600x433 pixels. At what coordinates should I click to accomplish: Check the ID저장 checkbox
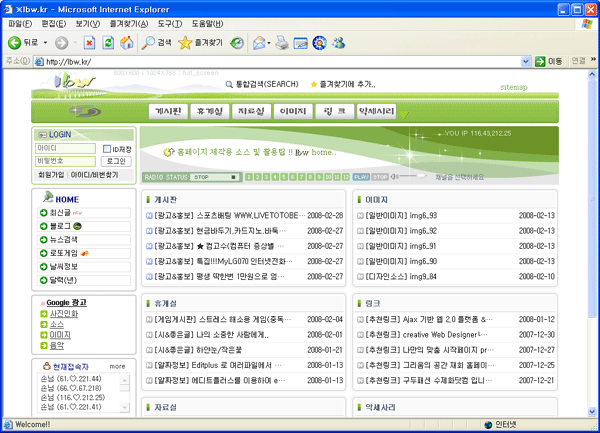106,149
